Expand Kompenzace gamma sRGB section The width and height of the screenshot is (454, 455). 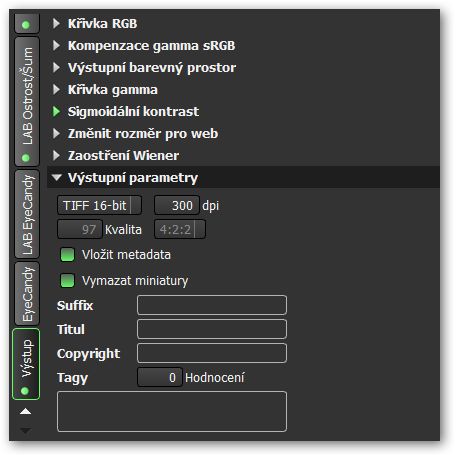pos(56,46)
